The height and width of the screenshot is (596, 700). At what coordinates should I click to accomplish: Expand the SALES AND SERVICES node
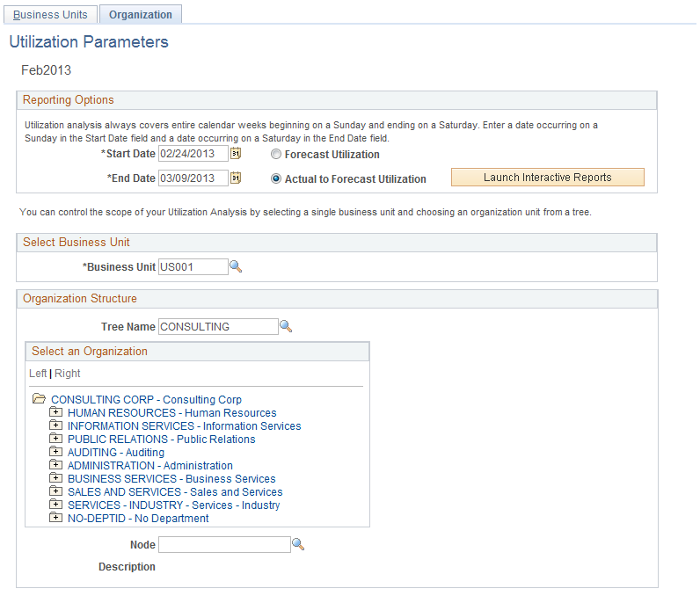coord(55,491)
